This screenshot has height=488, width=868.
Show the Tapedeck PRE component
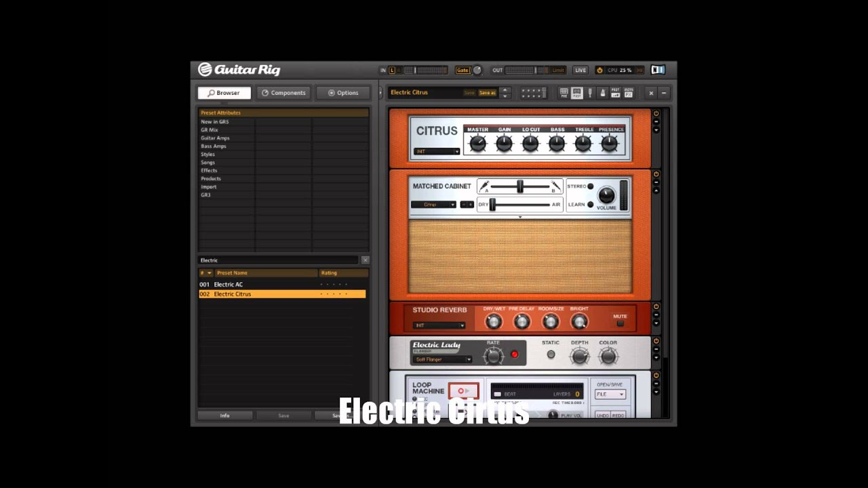tap(564, 93)
